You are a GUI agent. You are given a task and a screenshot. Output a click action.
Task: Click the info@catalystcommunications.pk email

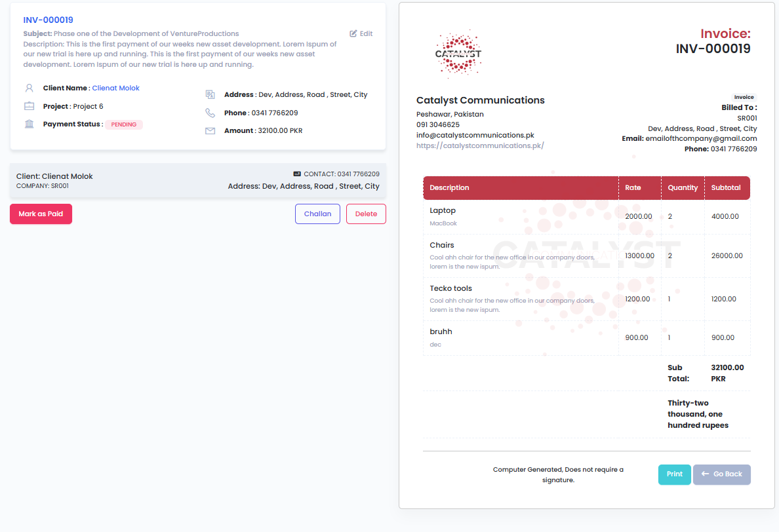click(475, 135)
